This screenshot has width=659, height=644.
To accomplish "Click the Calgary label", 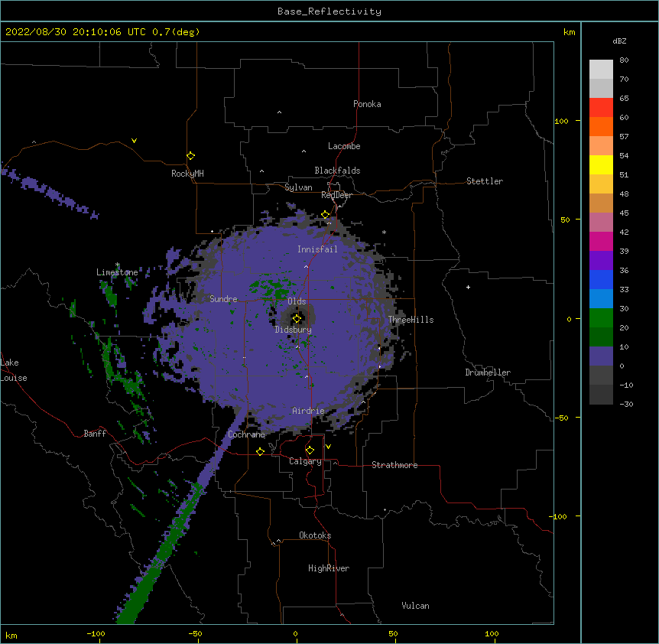I will tap(305, 461).
